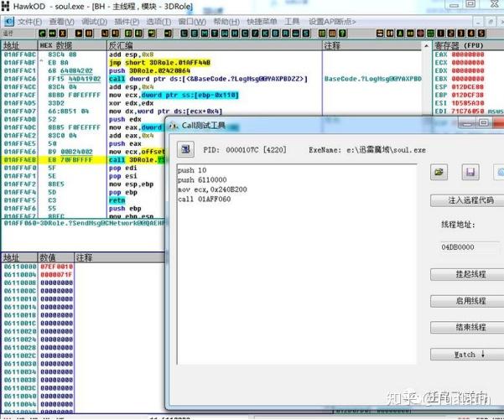
Task: Open the S (source) toolbar icon
Action: 306,33
